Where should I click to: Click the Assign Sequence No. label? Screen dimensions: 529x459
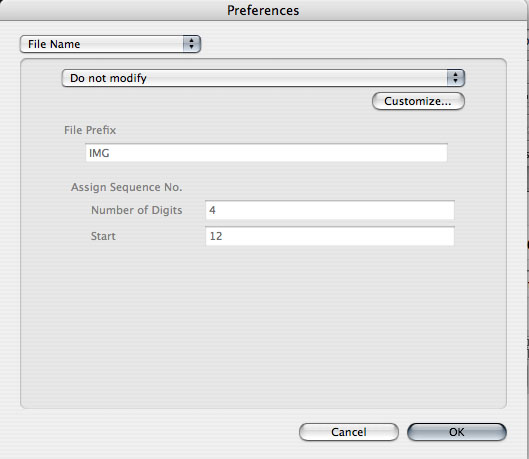coord(127,187)
